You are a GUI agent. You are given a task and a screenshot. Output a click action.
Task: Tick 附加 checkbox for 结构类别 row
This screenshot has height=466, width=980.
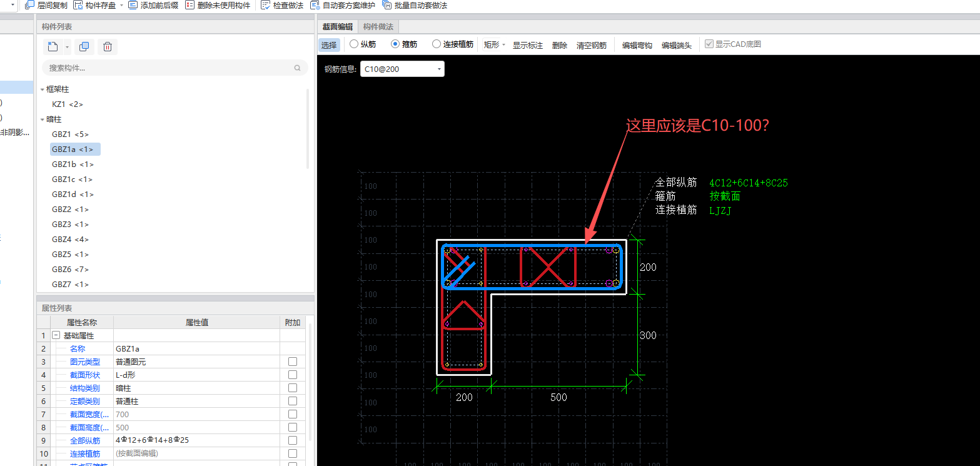[293, 388]
